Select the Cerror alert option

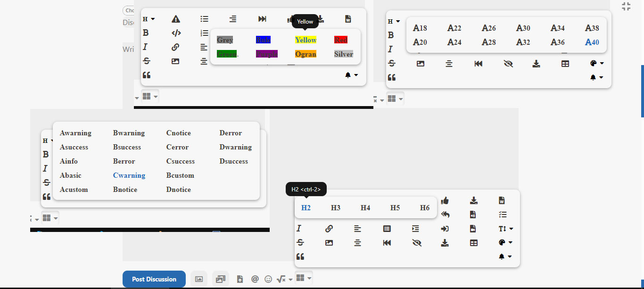click(177, 147)
